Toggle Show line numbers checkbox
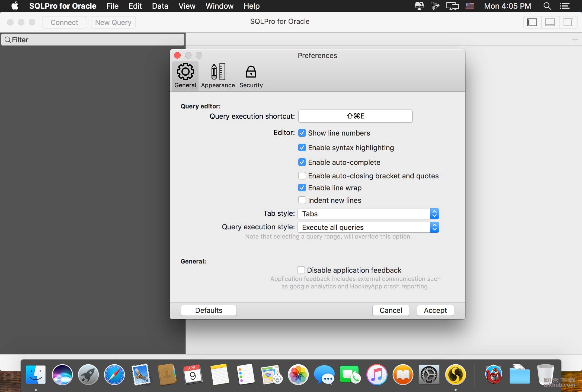582x392 pixels. (x=302, y=133)
